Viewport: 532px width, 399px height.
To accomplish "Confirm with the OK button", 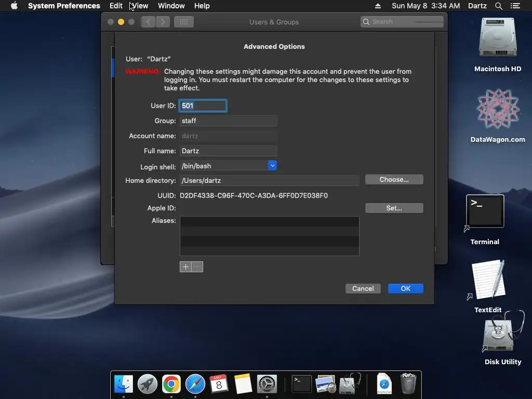I will (x=405, y=288).
